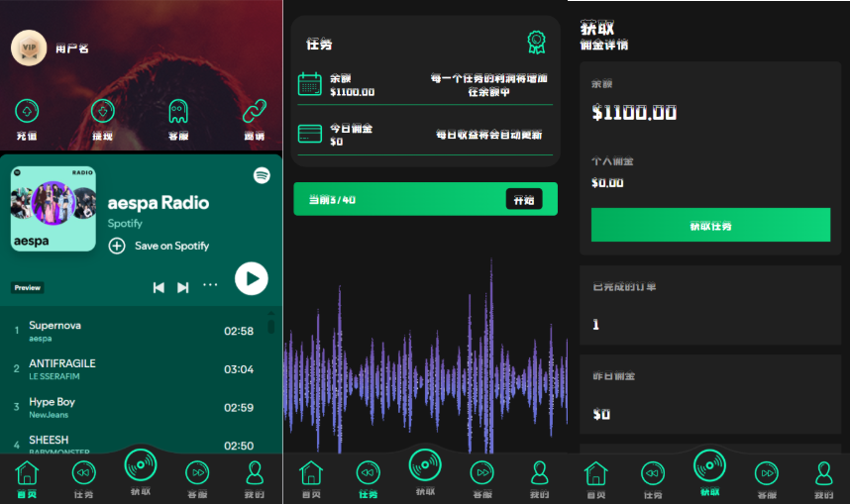Tap 首页 home tab on the 任务 screen
The height and width of the screenshot is (504, 850).
pos(311,479)
